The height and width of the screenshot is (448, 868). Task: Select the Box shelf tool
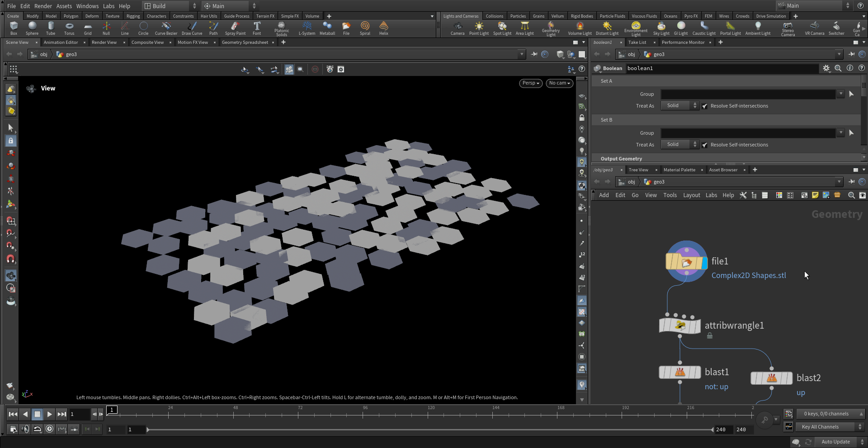[14, 28]
